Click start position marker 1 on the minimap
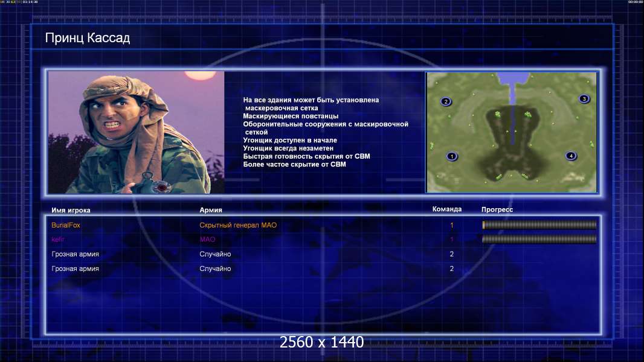The width and height of the screenshot is (644, 362). (452, 156)
